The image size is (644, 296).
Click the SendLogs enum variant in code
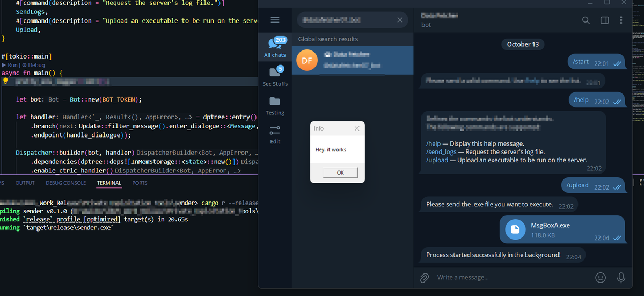31,11
